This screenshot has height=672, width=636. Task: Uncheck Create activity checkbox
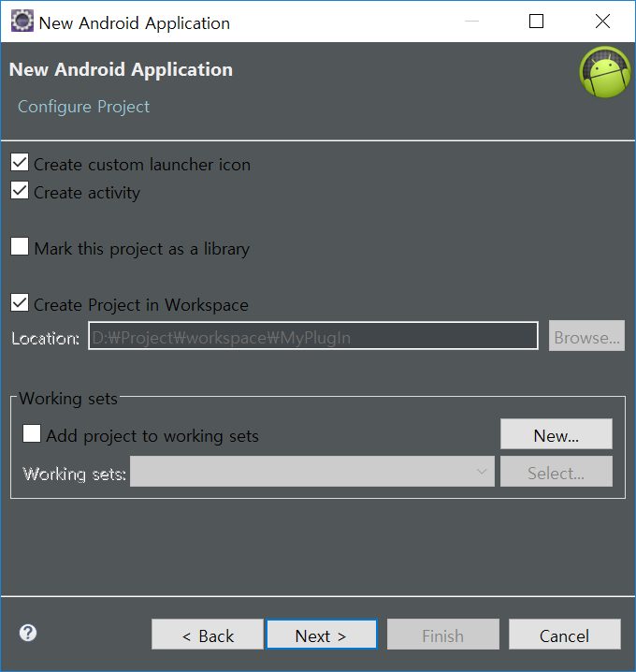[x=20, y=190]
